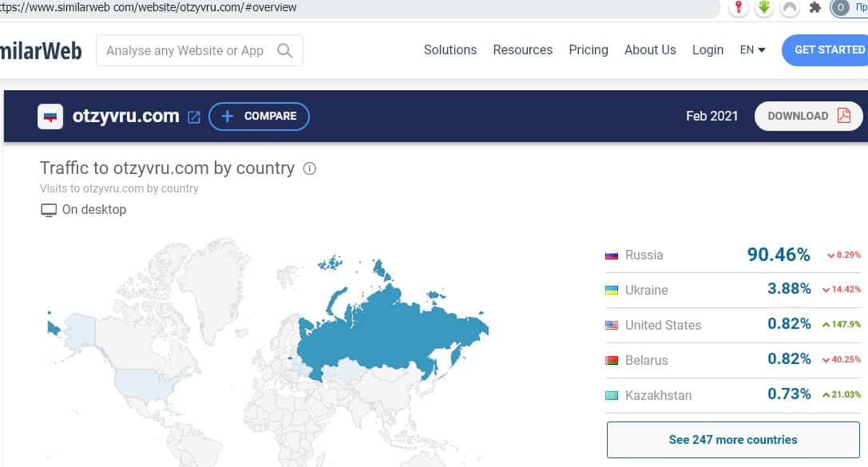
Task: Open otzyvru.com external link icon
Action: click(193, 117)
